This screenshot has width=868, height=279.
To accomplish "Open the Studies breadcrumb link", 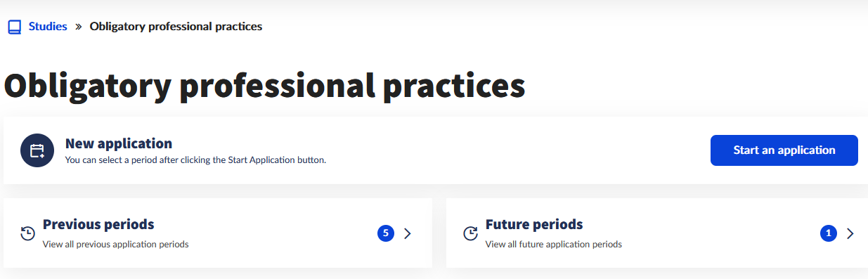I will point(48,27).
